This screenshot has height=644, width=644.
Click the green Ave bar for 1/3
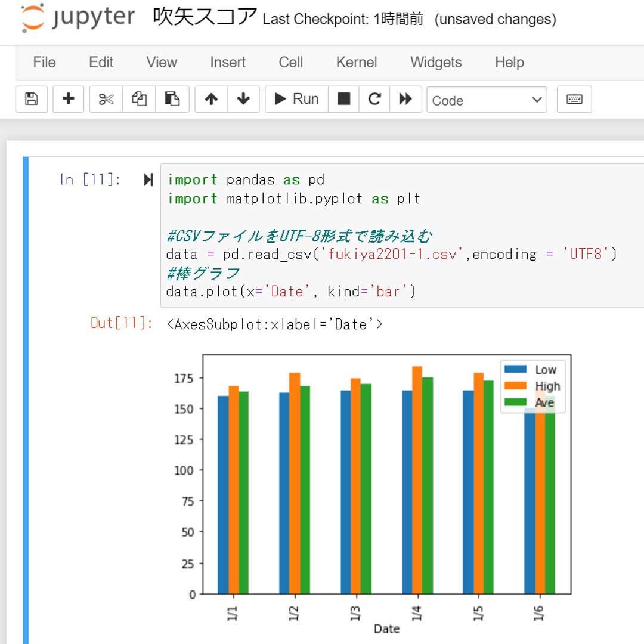366,489
